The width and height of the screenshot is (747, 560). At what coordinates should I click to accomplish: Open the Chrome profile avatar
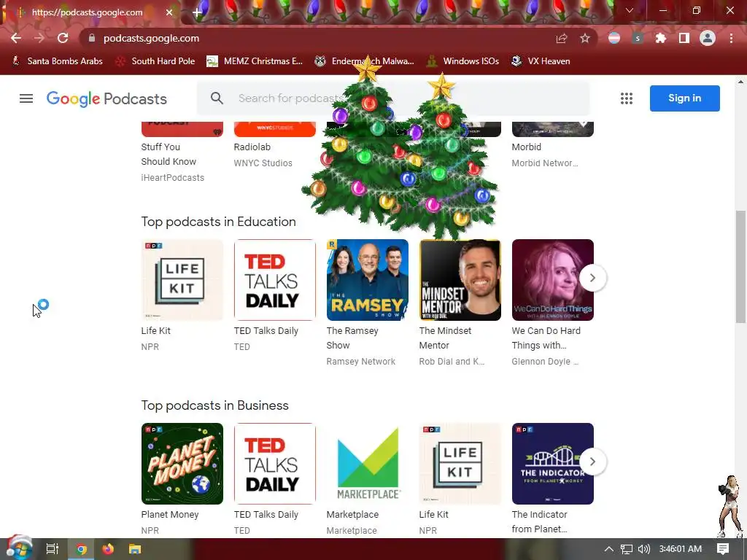tap(708, 38)
